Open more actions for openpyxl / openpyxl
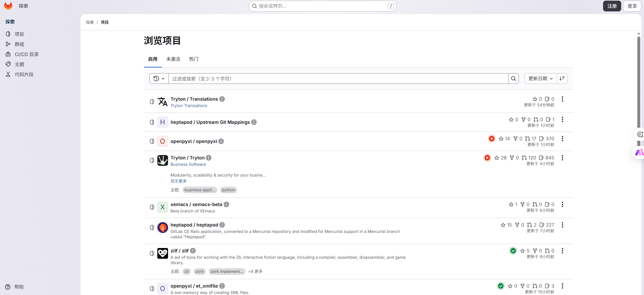This screenshot has height=295, width=644. (562, 139)
